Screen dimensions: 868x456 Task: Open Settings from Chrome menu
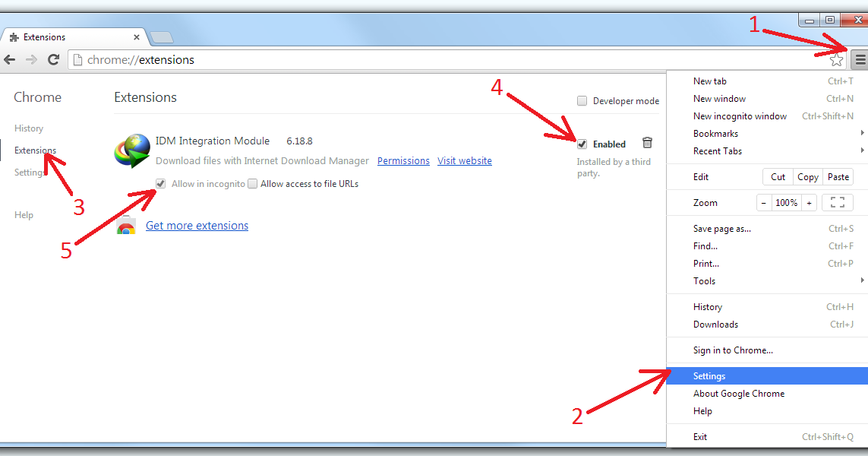767,375
